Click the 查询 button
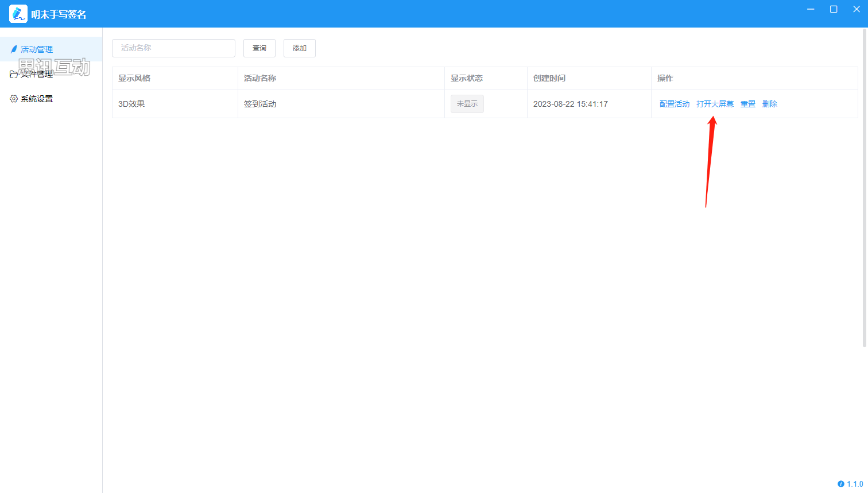The image size is (868, 493). 259,48
